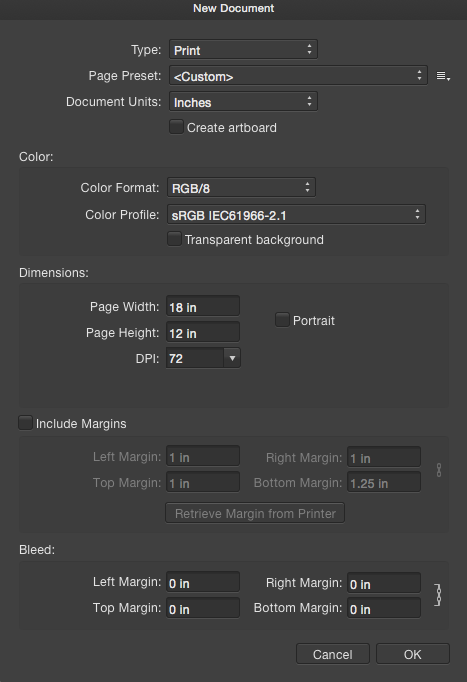This screenshot has width=467, height=682.
Task: Open the Type dropdown set to Print
Action: [x=243, y=50]
